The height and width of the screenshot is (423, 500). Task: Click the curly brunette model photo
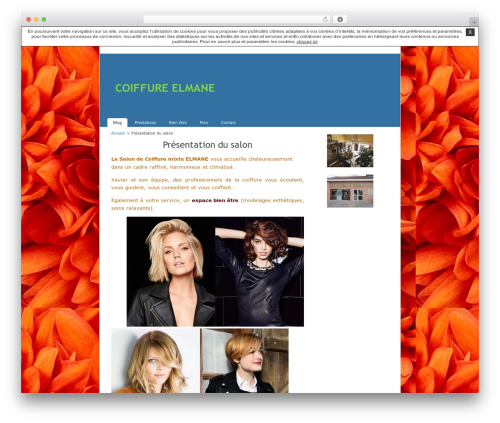click(259, 272)
